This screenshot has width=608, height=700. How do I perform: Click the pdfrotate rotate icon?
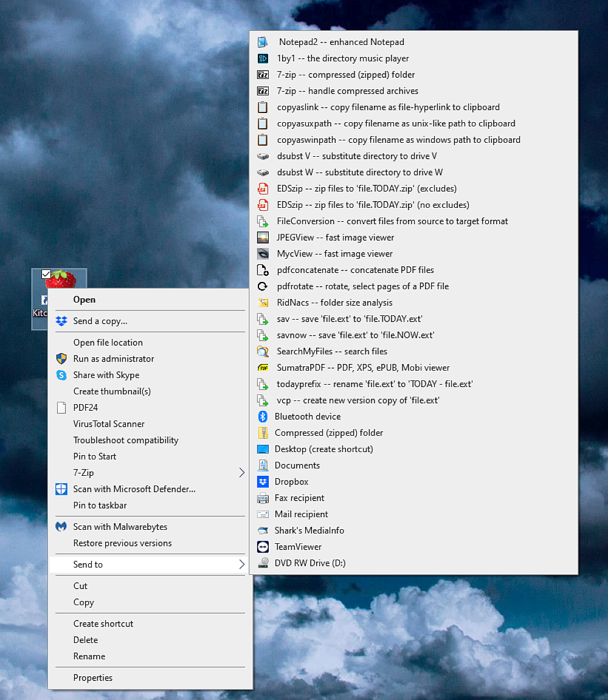click(x=263, y=287)
